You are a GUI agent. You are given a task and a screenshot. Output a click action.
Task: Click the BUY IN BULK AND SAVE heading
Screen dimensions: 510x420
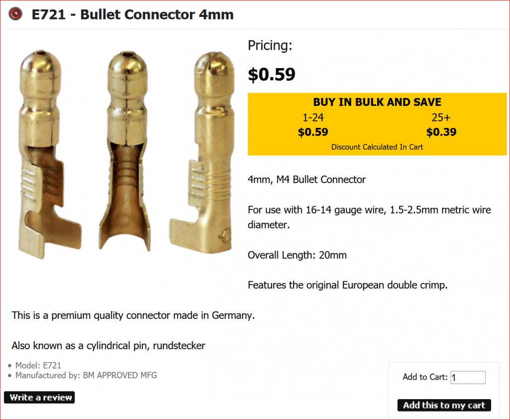click(377, 103)
